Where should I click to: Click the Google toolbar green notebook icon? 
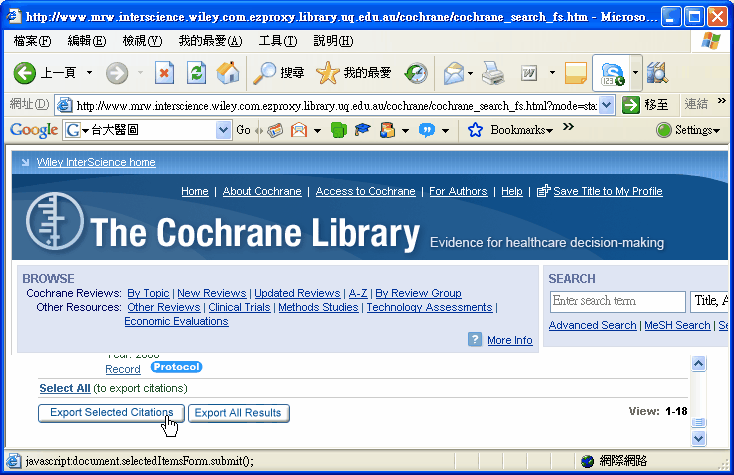click(338, 130)
